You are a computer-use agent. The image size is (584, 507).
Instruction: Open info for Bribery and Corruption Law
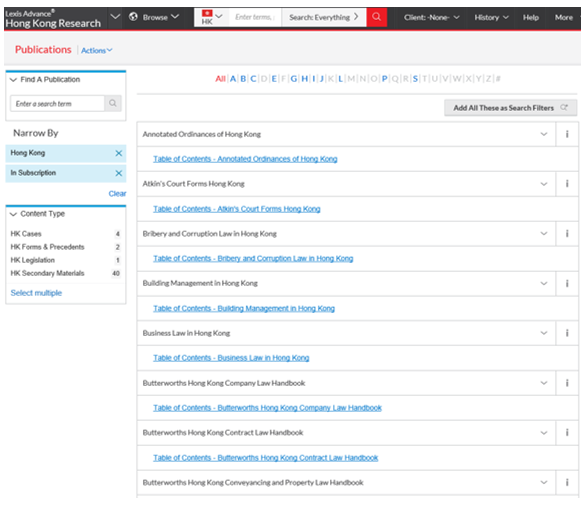[x=567, y=234]
